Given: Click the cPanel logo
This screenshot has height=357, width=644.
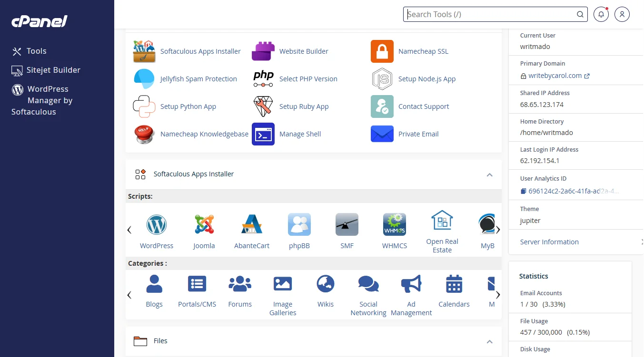Looking at the screenshot, I should point(40,21).
